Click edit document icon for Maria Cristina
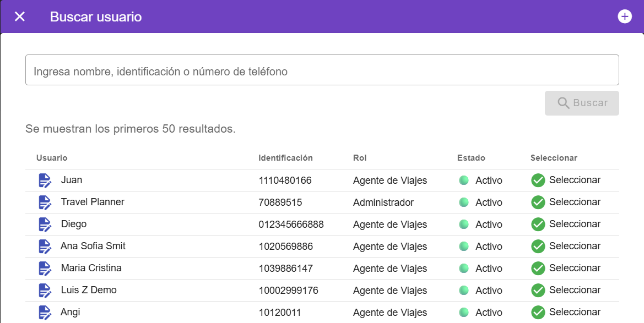The height and width of the screenshot is (323, 644). click(45, 269)
